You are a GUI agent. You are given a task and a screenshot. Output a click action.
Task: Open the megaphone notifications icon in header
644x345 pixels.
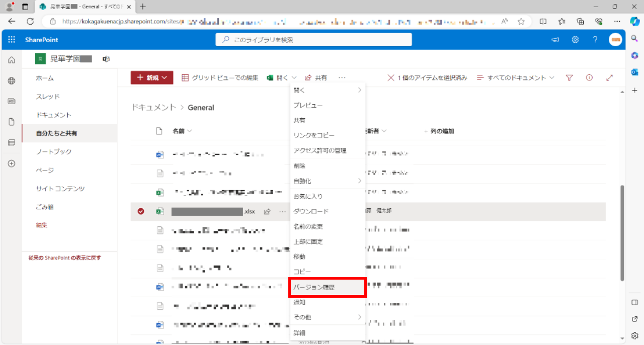[x=555, y=40]
